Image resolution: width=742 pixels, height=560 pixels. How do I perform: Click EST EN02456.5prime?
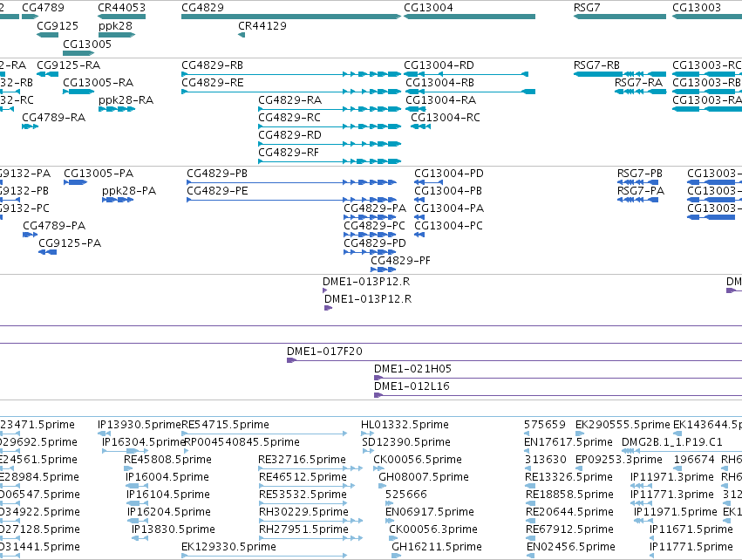(571, 548)
